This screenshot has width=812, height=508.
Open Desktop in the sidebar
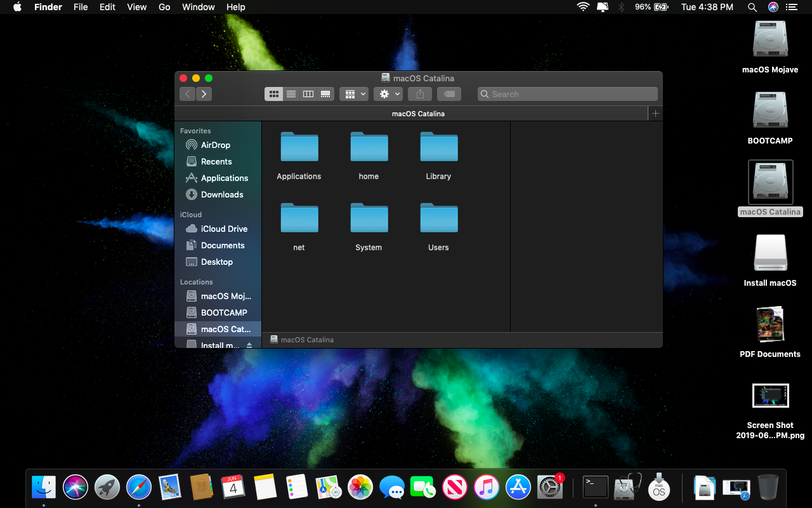pos(218,262)
